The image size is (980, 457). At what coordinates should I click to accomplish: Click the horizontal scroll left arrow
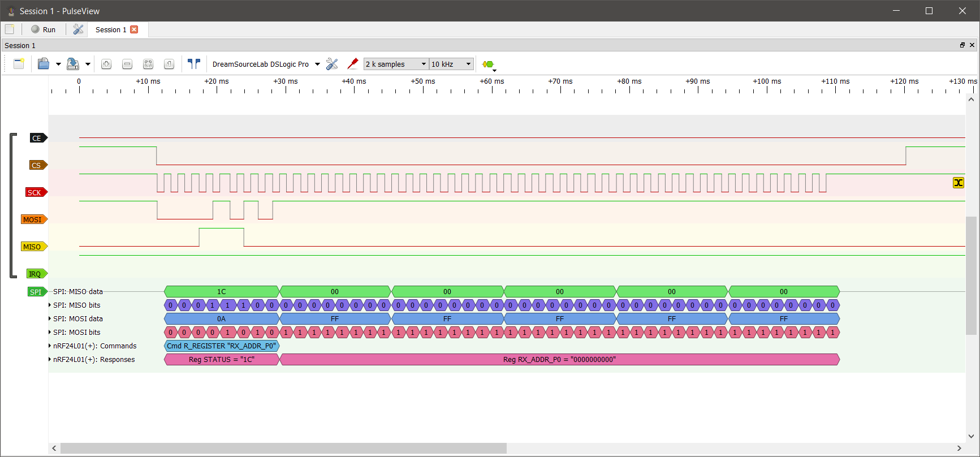tap(54, 448)
